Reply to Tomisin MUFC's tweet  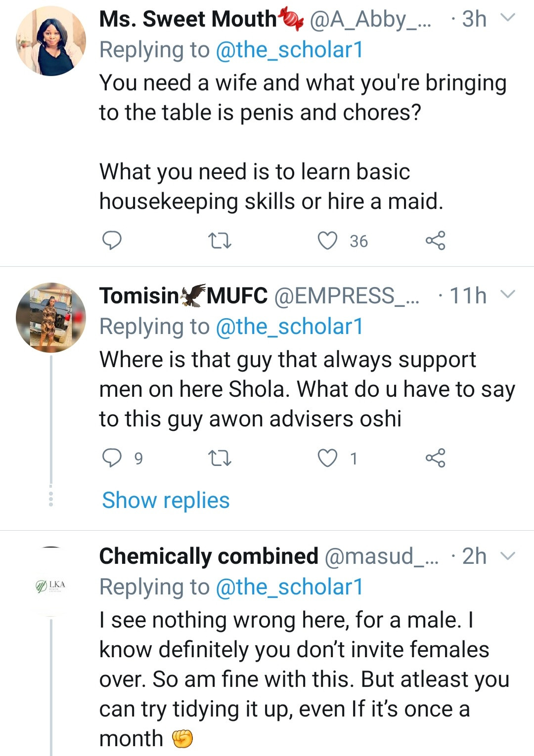click(x=112, y=458)
